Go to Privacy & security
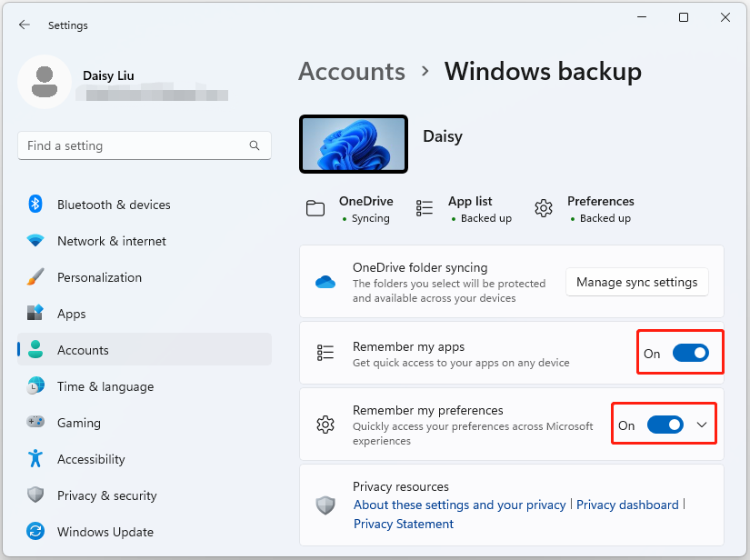This screenshot has height=560, width=750. coord(145,495)
